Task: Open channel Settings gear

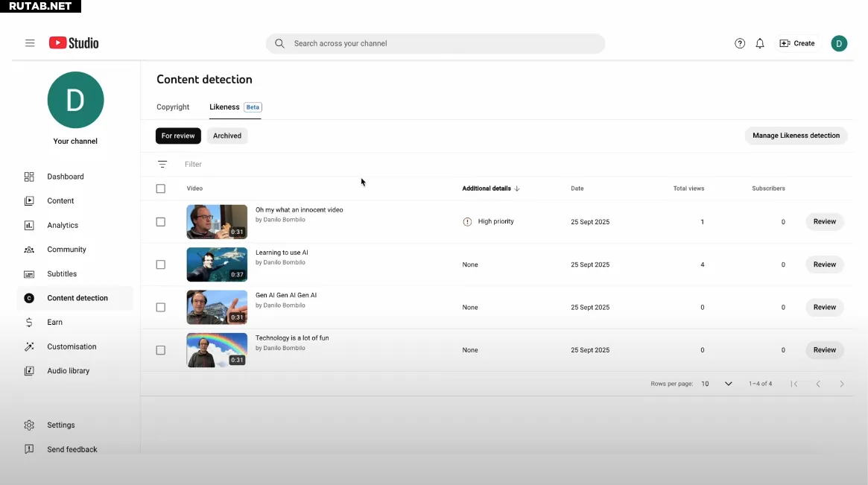Action: click(30, 425)
